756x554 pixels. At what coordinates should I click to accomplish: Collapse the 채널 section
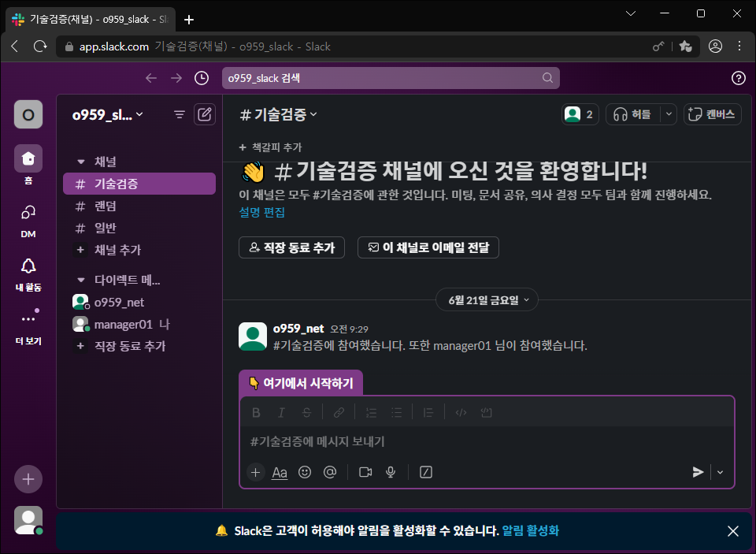point(81,162)
